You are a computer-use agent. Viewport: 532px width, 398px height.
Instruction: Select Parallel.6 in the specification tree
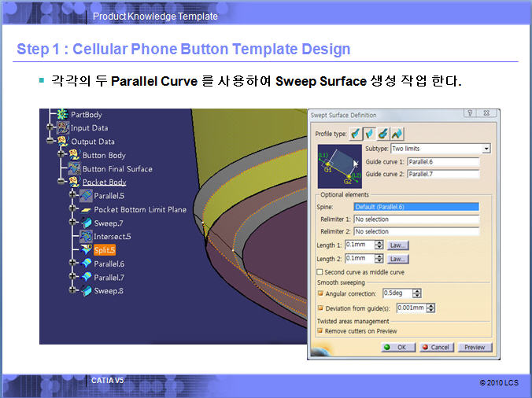[109, 263]
